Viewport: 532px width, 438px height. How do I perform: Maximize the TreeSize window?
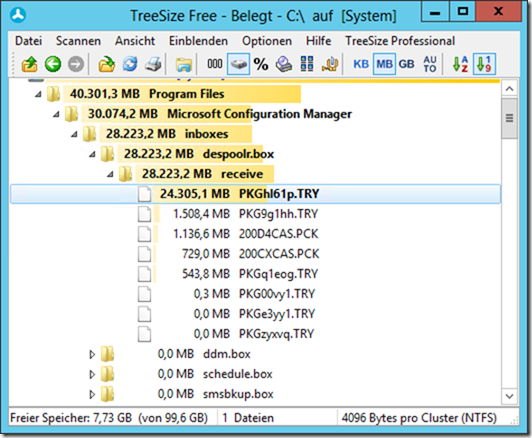click(x=463, y=12)
